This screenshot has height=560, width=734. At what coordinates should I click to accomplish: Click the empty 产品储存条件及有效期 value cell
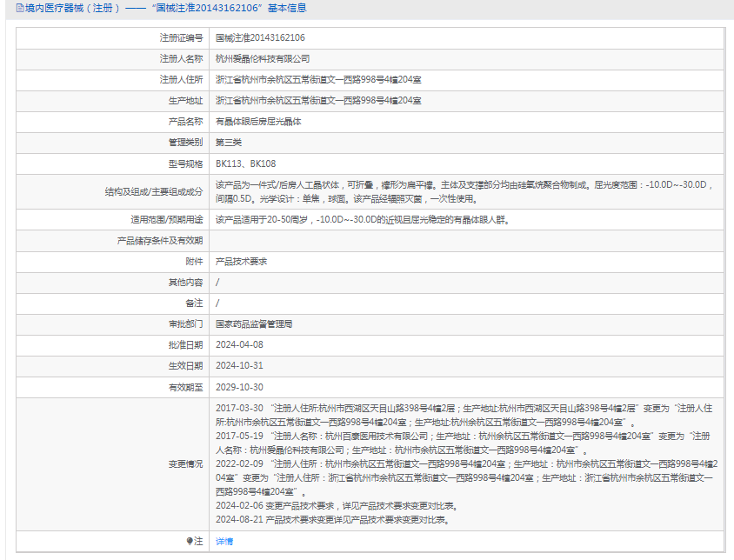tap(466, 240)
